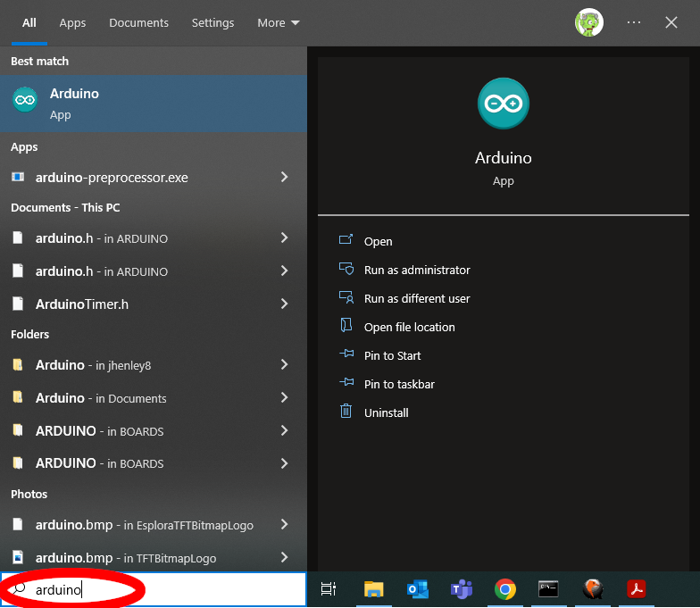Click the ArduinoTimer.h document icon
Screen dimensions: 700x608
18,304
